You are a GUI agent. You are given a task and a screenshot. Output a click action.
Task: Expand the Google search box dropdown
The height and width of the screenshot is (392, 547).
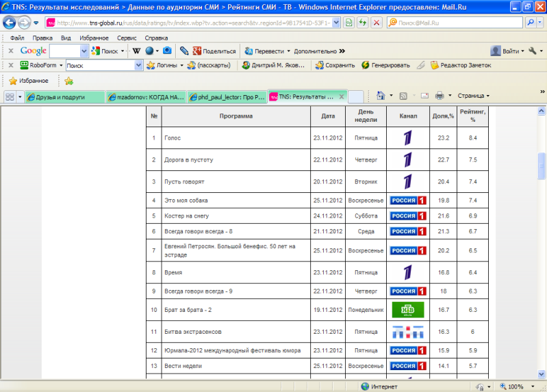coord(84,51)
